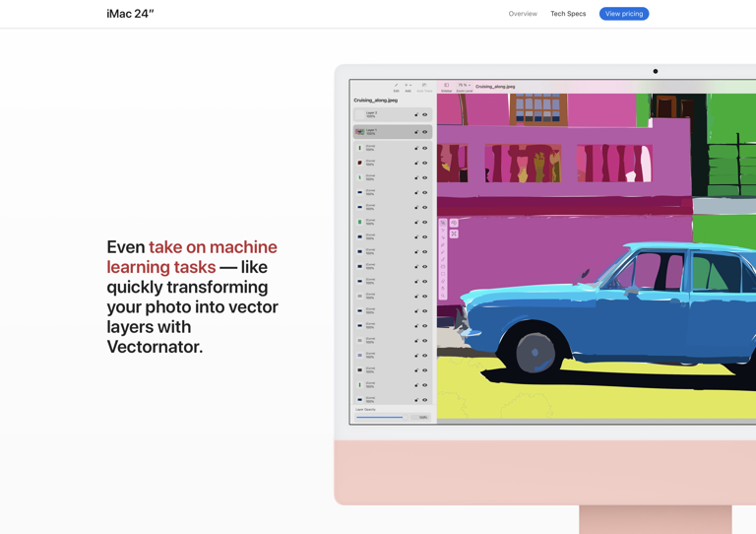
Task: Select the topmost Selection tool in canvas toolbar
Action: 443,223
